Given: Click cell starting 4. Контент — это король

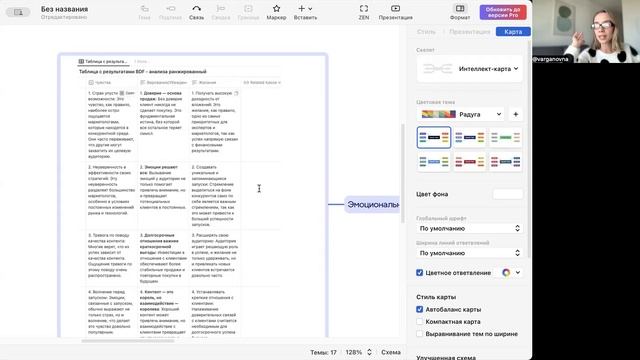Looking at the screenshot, I should [x=163, y=312].
